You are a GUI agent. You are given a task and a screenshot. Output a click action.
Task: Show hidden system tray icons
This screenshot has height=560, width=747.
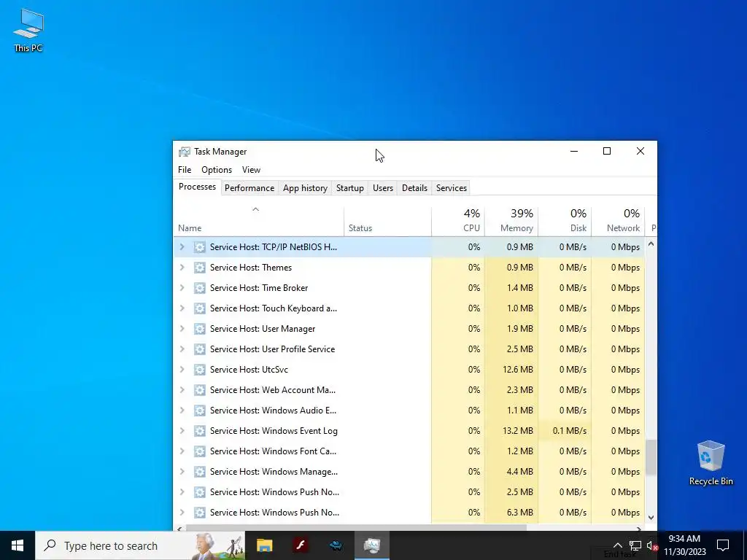(617, 545)
